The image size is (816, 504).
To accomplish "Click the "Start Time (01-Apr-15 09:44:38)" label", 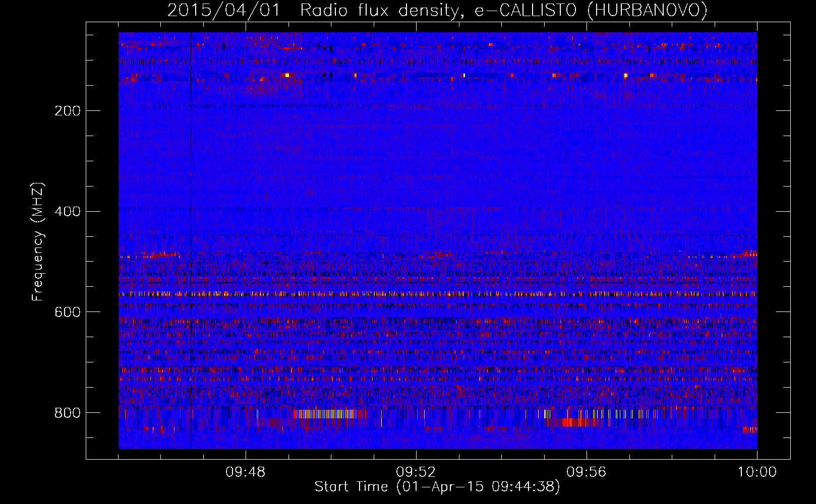I will pyautogui.click(x=437, y=487).
